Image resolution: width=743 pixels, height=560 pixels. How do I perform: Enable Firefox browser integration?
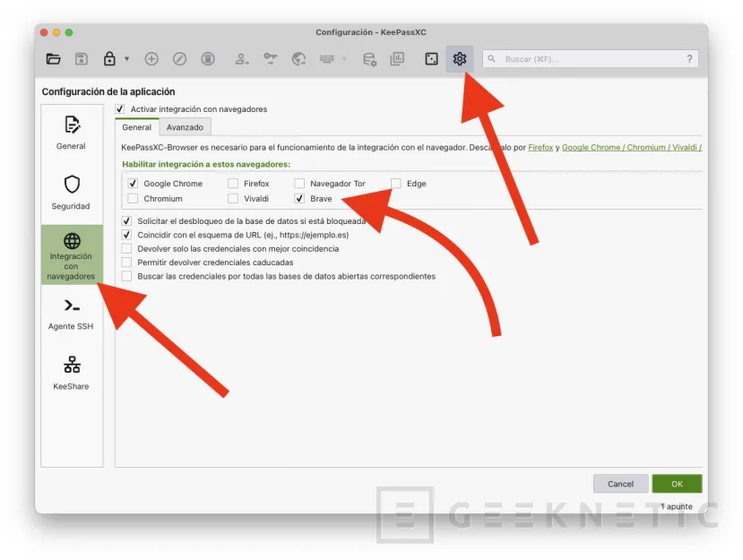click(233, 183)
